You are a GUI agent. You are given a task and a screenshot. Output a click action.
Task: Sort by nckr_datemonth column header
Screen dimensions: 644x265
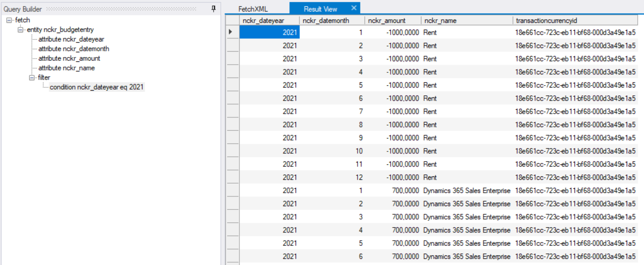coord(332,21)
